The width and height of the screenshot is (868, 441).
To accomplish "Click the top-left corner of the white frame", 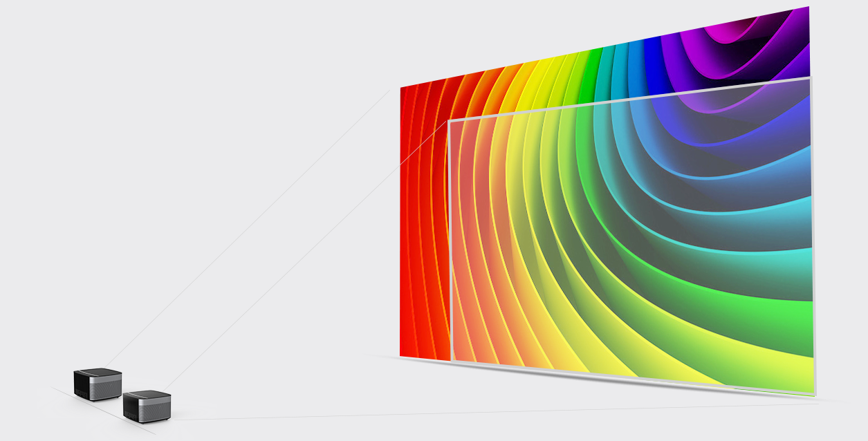I will pos(450,121).
